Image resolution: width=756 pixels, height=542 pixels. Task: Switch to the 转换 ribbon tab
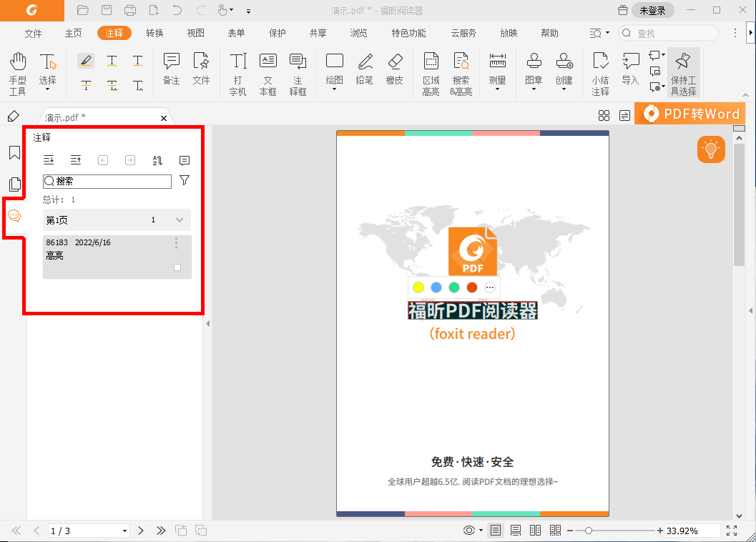(x=154, y=33)
